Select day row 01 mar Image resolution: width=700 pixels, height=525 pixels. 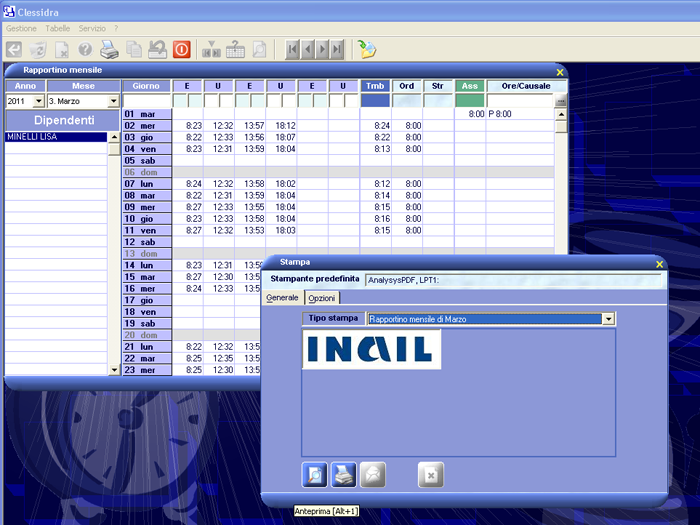147,114
